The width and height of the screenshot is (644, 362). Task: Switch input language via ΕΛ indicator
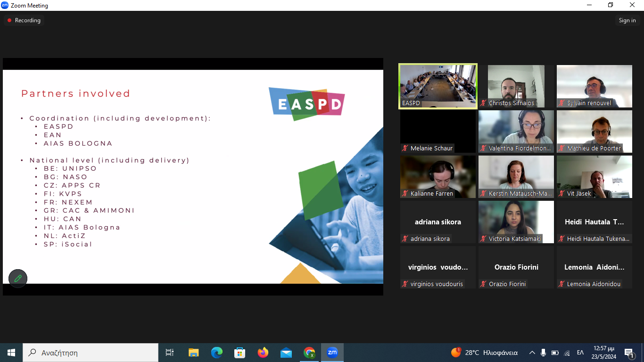pyautogui.click(x=580, y=353)
